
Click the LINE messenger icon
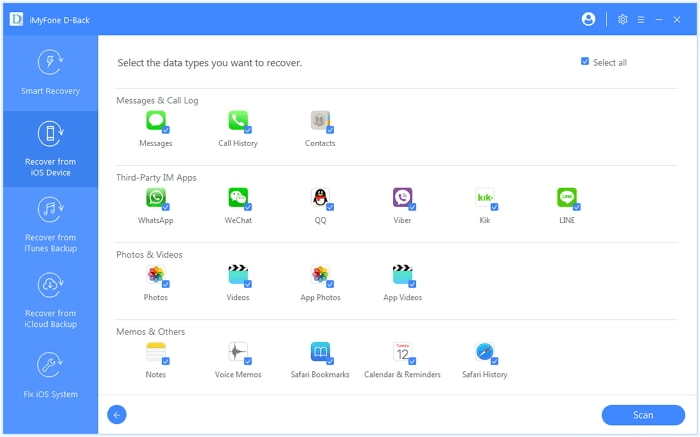click(567, 197)
